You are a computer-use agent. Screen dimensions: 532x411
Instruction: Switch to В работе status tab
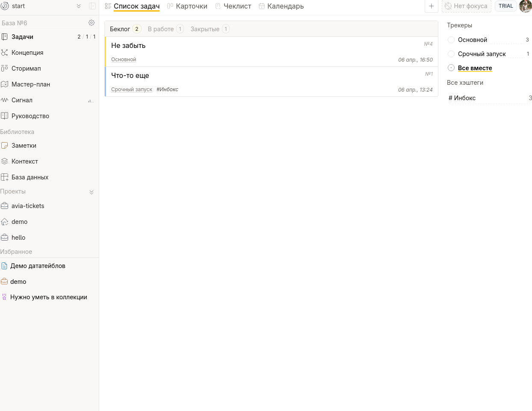[x=161, y=29]
